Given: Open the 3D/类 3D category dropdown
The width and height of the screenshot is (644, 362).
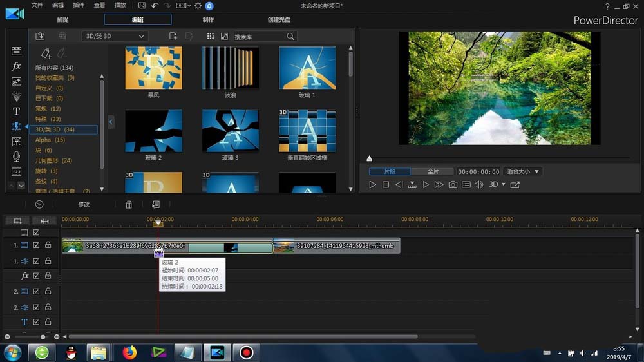Looking at the screenshot, I should [x=115, y=36].
